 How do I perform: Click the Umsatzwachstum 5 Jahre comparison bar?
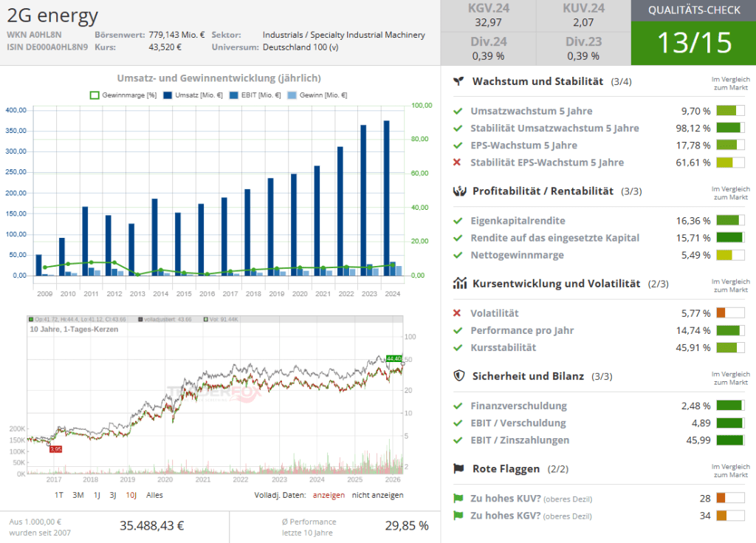click(729, 112)
